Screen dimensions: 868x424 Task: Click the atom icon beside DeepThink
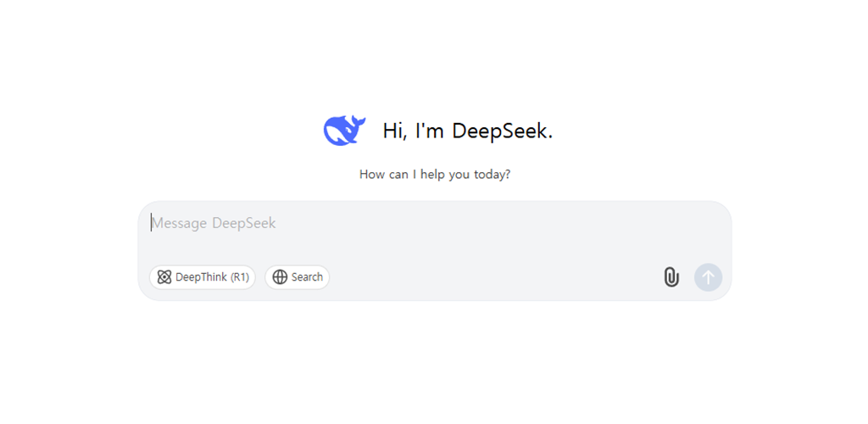164,277
